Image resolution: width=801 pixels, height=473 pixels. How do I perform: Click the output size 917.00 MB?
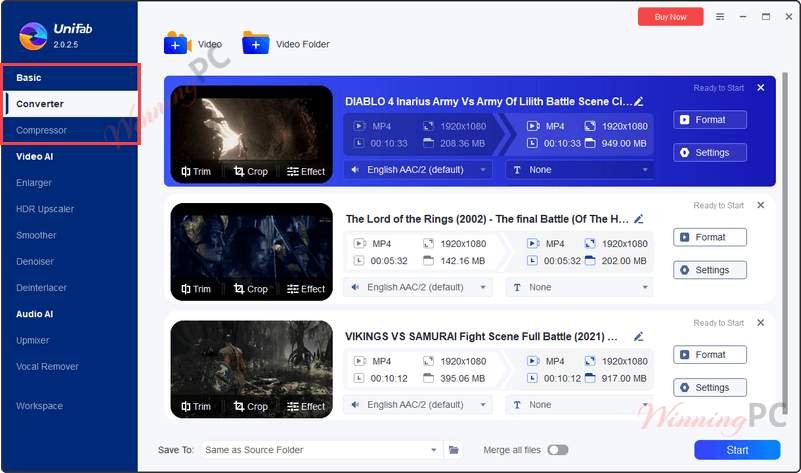coord(624,379)
